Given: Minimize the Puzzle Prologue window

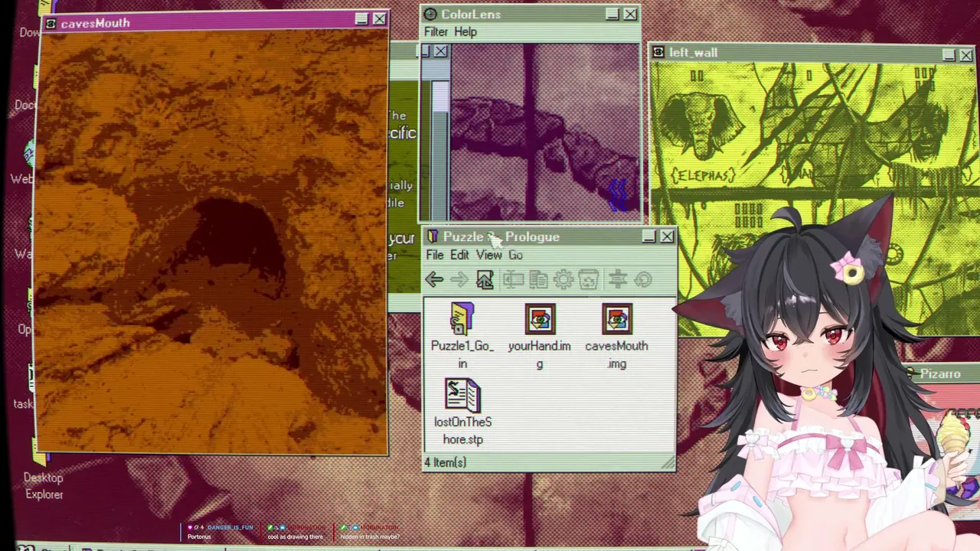Looking at the screenshot, I should pos(649,236).
